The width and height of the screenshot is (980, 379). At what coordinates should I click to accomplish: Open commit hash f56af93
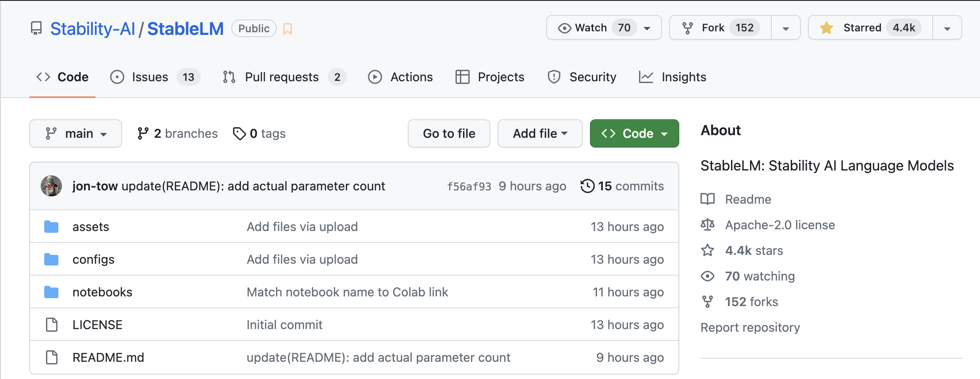point(469,186)
